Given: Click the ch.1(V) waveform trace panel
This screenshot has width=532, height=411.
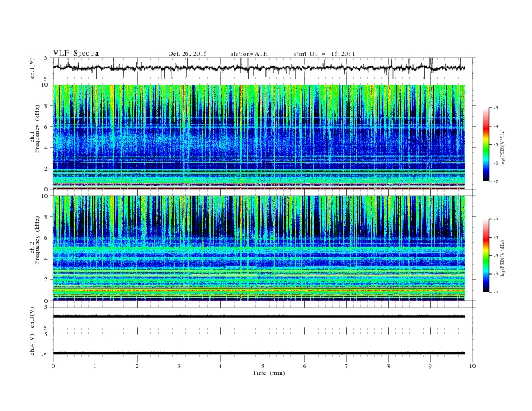Looking at the screenshot, I should [263, 68].
